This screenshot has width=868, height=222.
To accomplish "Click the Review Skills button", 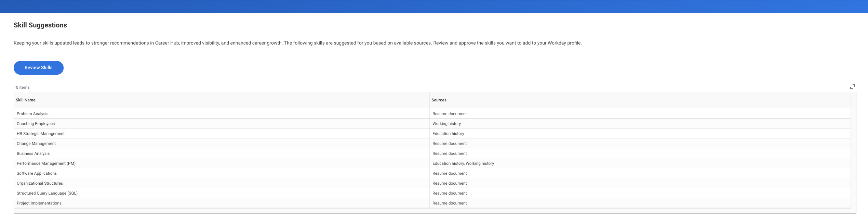I will 38,68.
